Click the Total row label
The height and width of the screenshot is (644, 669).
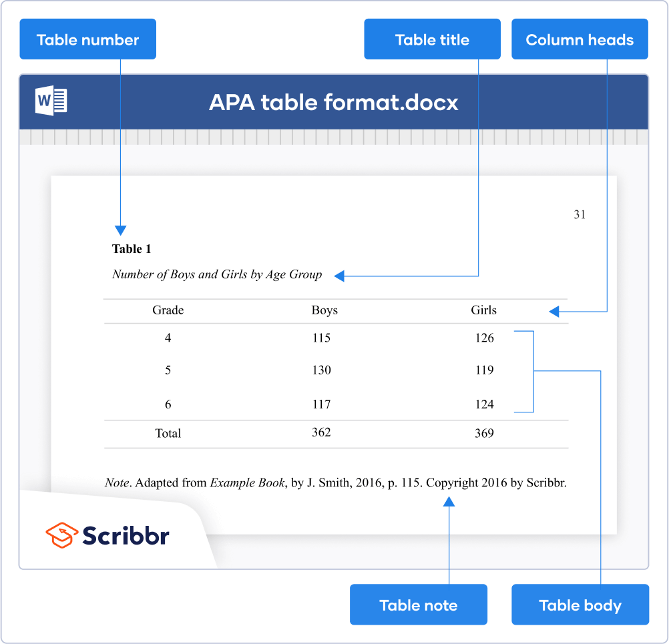point(168,433)
